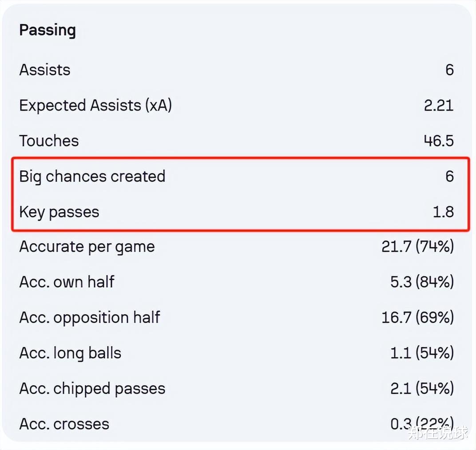Click the Assists value 6
This screenshot has height=450, width=476.
pos(450,70)
